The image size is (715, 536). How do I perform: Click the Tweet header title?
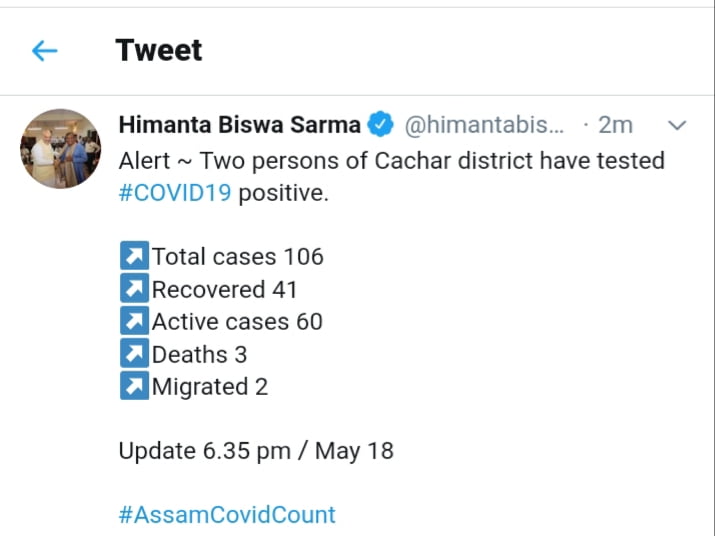point(159,50)
